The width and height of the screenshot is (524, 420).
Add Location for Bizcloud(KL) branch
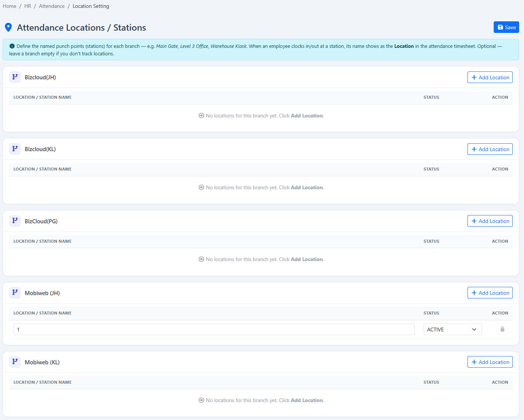[x=490, y=149]
